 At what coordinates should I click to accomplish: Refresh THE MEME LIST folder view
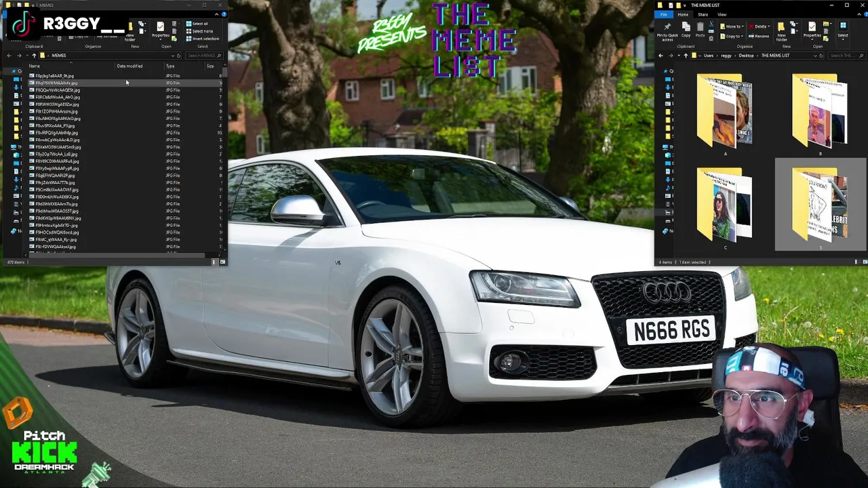(x=821, y=56)
